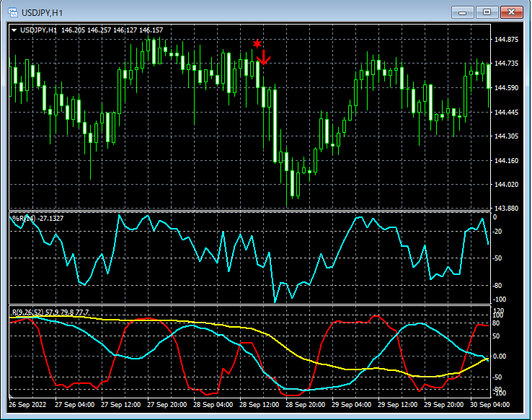Minimize the USDJPY,H1 chart window
The height and width of the screenshot is (420, 532).
462,12
